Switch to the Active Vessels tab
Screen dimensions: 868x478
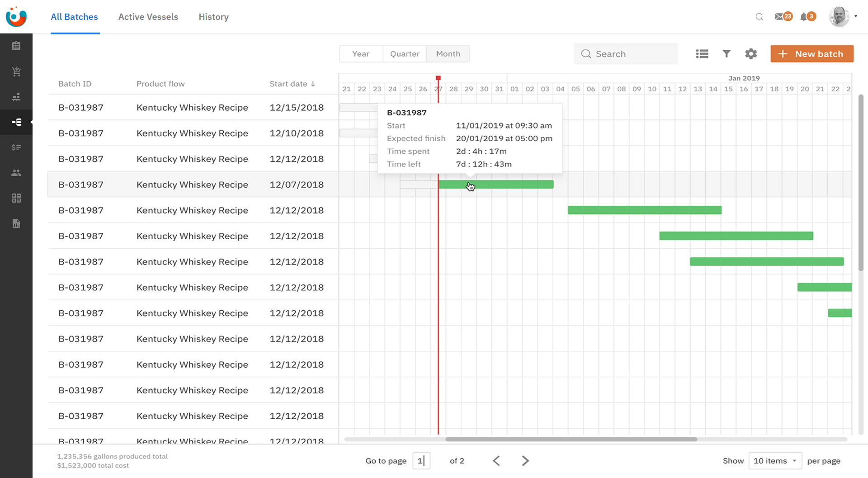(x=148, y=17)
